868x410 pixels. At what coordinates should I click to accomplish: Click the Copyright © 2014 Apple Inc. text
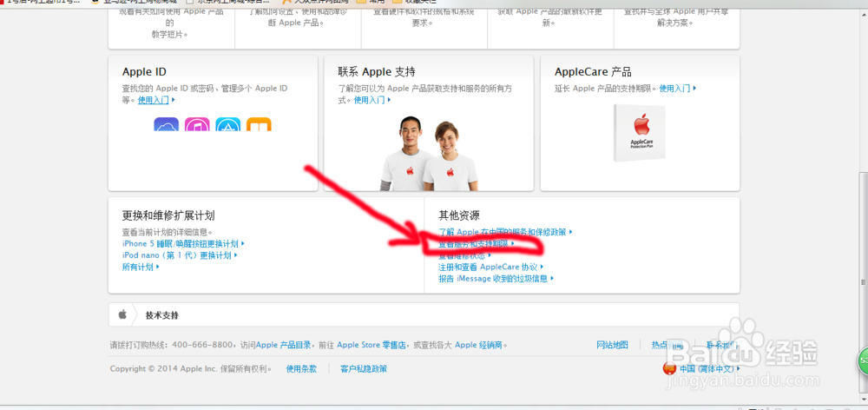pos(165,369)
